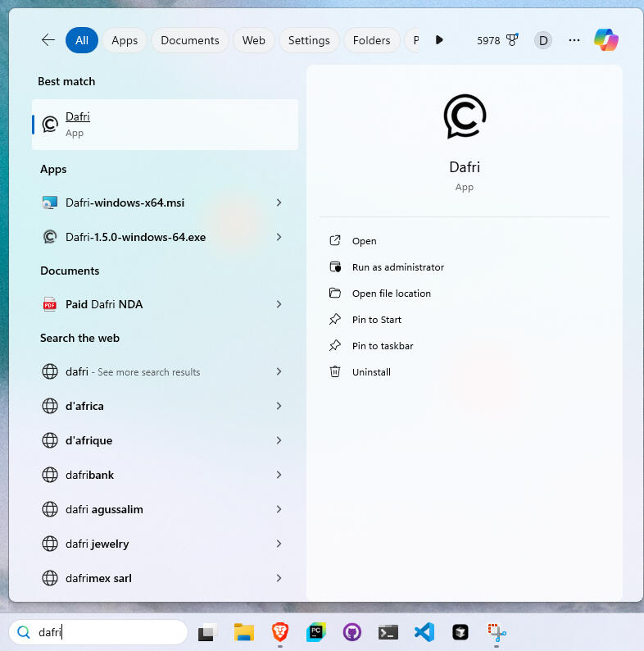Click the magnifier icon in the search box
The height and width of the screenshot is (651, 644).
click(x=24, y=632)
